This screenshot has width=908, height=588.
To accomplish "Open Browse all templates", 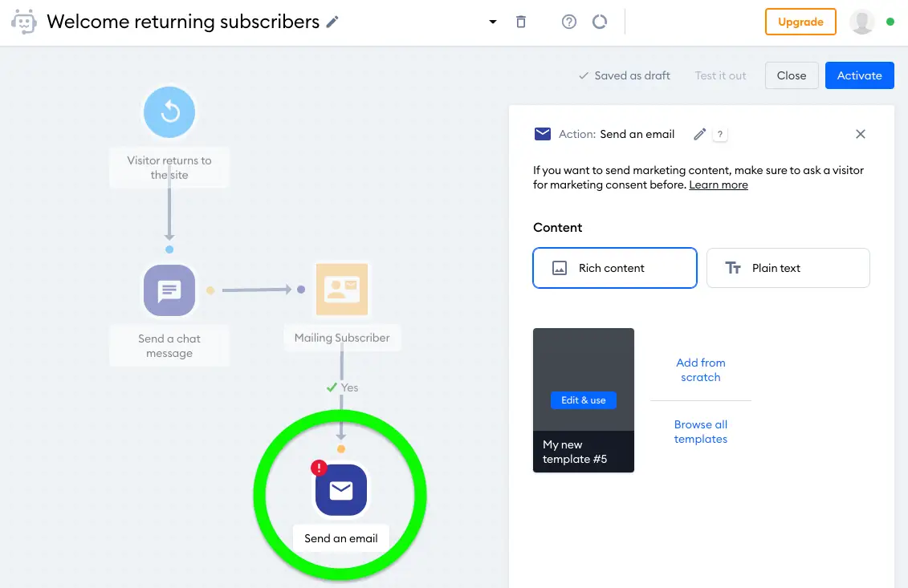I will pos(701,432).
